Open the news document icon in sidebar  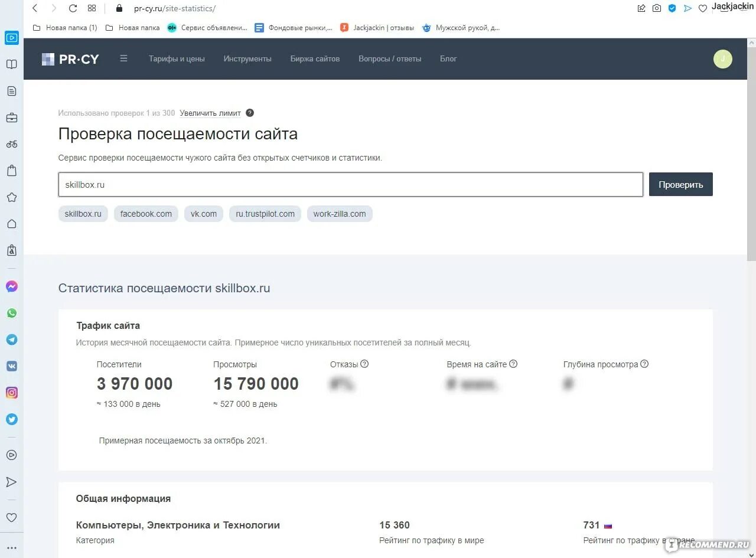(x=11, y=91)
